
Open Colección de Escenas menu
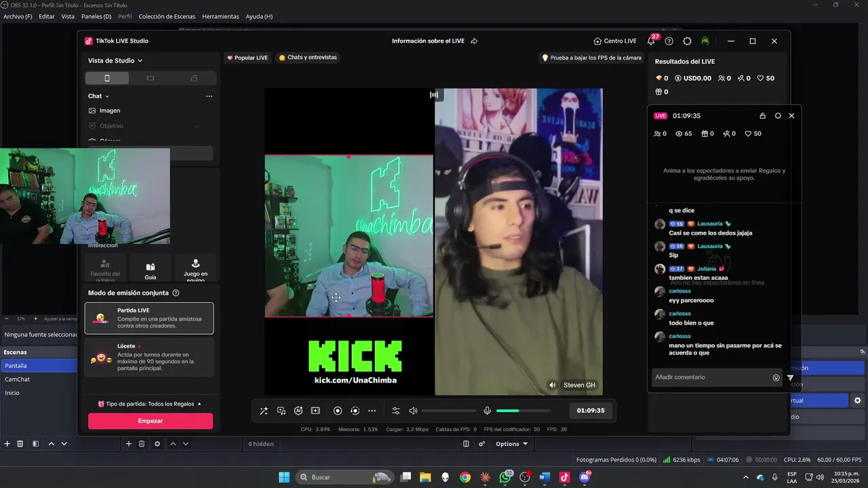click(167, 16)
